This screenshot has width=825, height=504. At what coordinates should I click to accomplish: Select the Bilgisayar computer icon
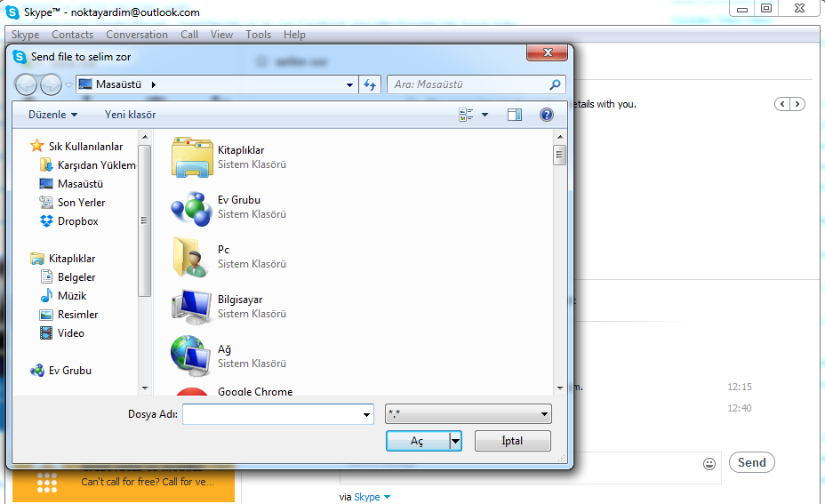pyautogui.click(x=191, y=307)
